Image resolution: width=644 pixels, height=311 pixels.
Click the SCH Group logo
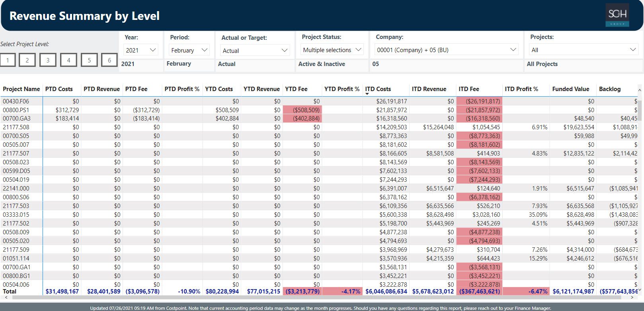click(x=617, y=15)
